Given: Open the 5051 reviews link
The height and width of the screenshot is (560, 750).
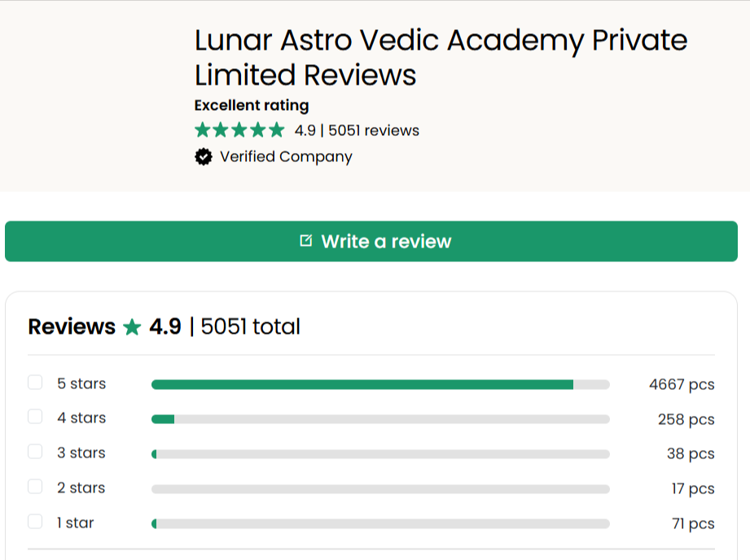Looking at the screenshot, I should (x=374, y=130).
